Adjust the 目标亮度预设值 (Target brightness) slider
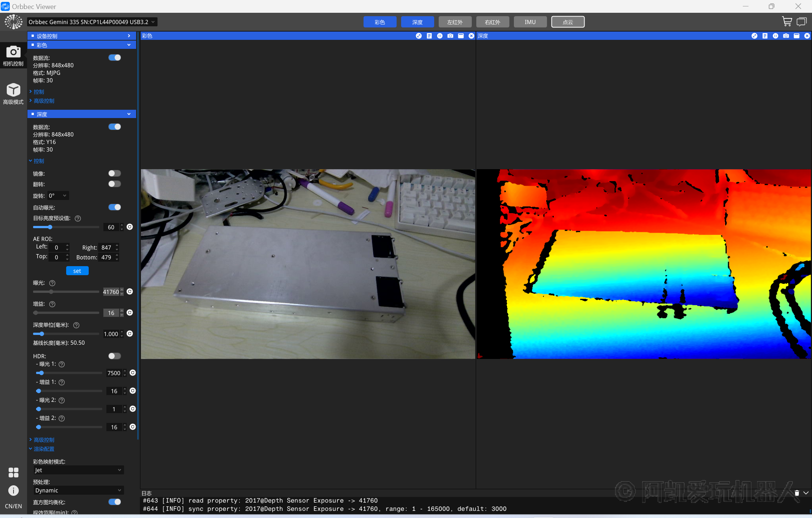Image resolution: width=812 pixels, height=518 pixels. coord(50,227)
